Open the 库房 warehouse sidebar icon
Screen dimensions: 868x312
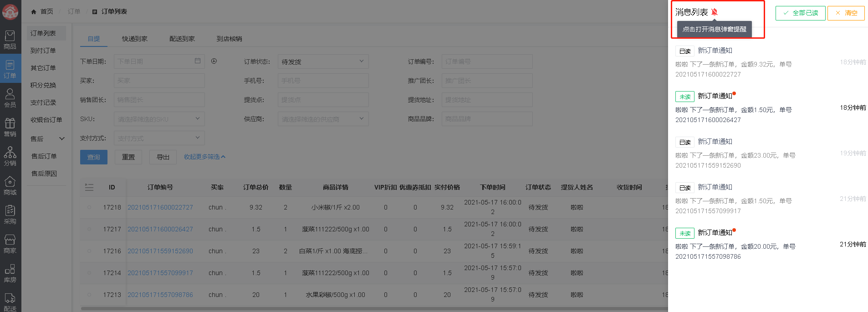point(10,273)
